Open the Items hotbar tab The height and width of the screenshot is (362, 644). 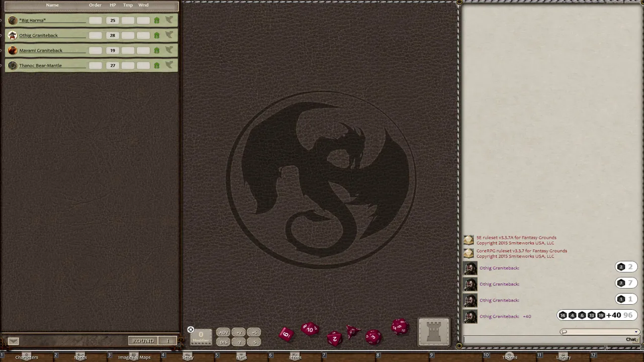pos(295,357)
